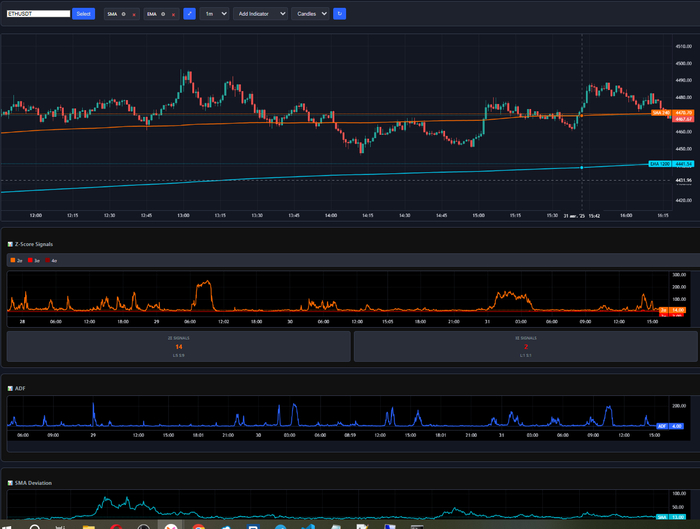Remove the EMA indicator with red X
Image resolution: width=700 pixels, height=529 pixels.
point(173,14)
